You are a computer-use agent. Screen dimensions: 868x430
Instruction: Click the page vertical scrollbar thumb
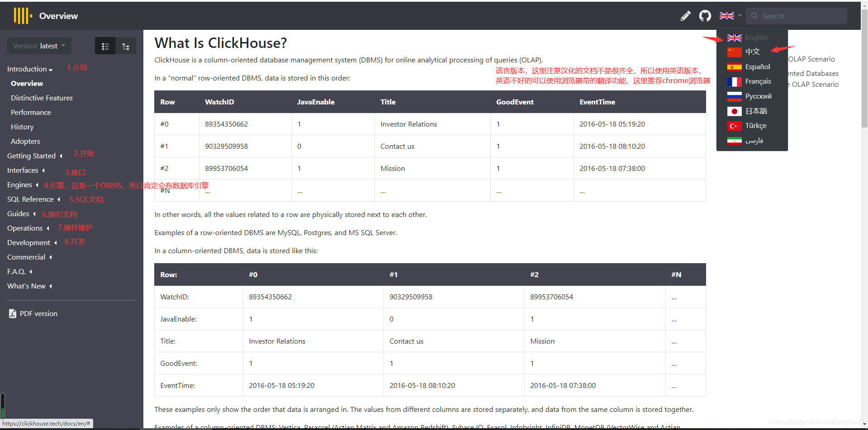864,68
